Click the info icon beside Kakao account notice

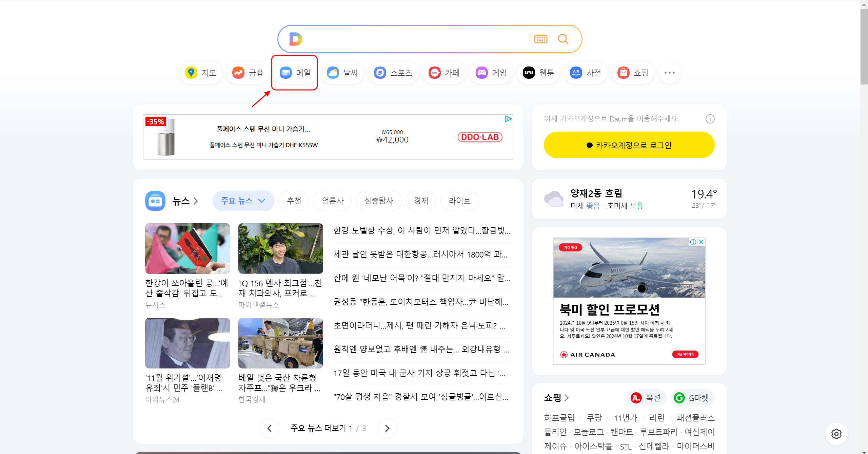710,119
